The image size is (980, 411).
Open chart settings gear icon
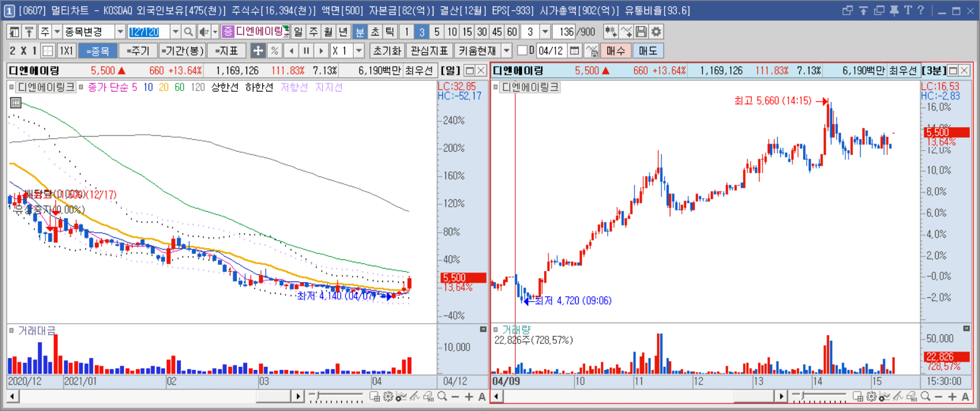(656, 32)
